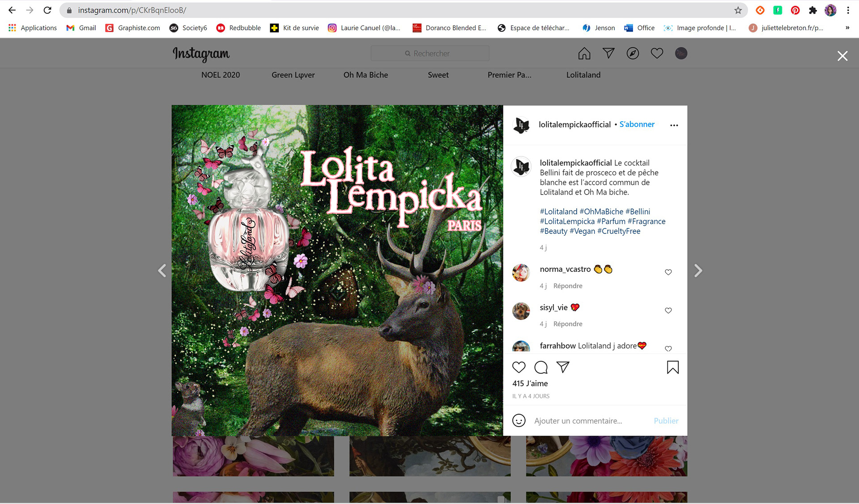The width and height of the screenshot is (859, 504).
Task: Open post options three-dot menu
Action: (x=674, y=125)
